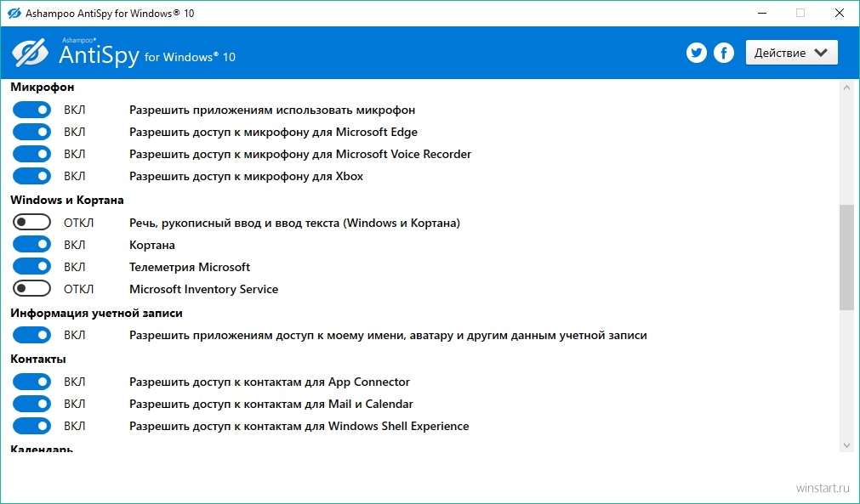Toggle contacts access for Windows Shell Experience
Viewport: 860px width, 504px height.
click(x=31, y=426)
